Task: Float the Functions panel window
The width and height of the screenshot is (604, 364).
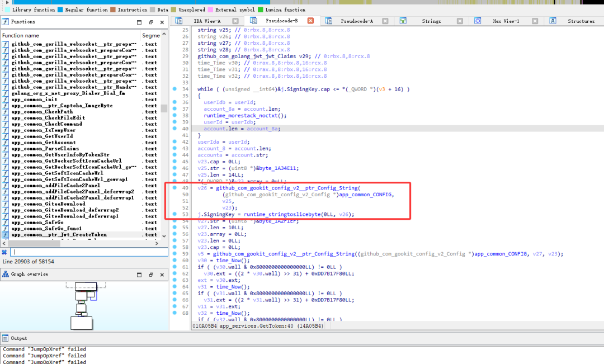Action: 151,22
